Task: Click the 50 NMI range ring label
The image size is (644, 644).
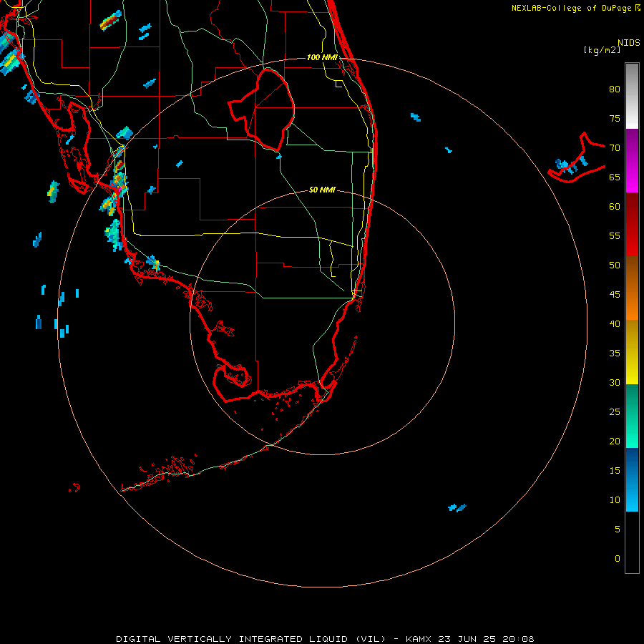Action: (x=322, y=190)
